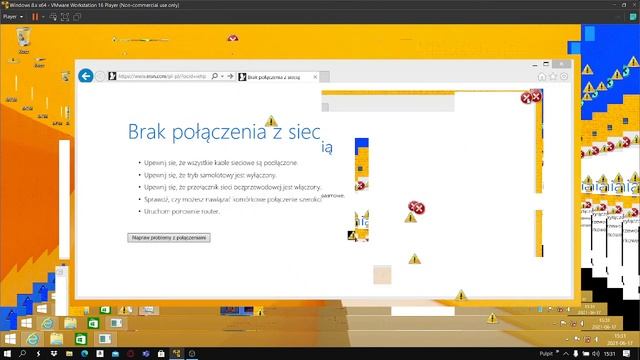The height and width of the screenshot is (360, 640).
Task: Open Microsoft Store on the host taskbar
Action: pyautogui.click(x=161, y=354)
